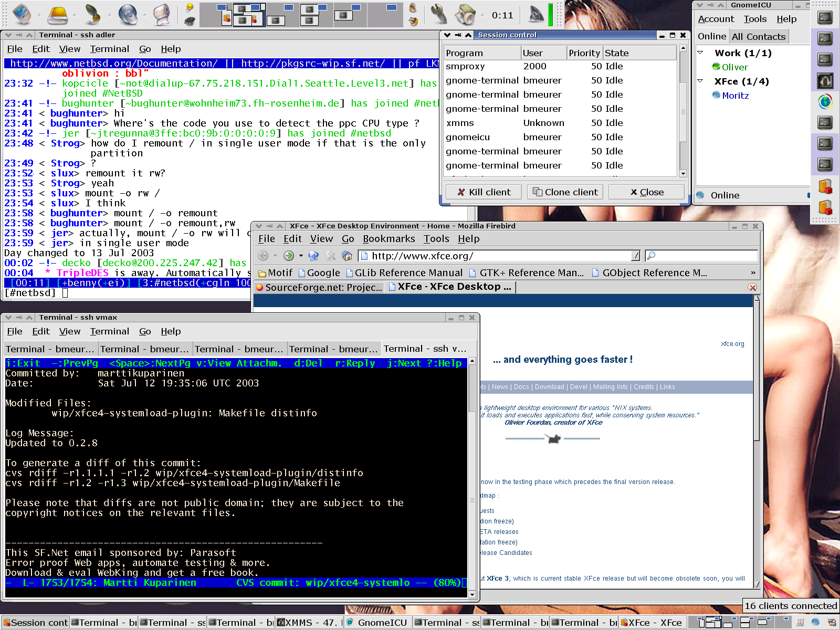The height and width of the screenshot is (630, 840).
Task: Click the Firebird URL address field
Action: pyautogui.click(x=499, y=256)
